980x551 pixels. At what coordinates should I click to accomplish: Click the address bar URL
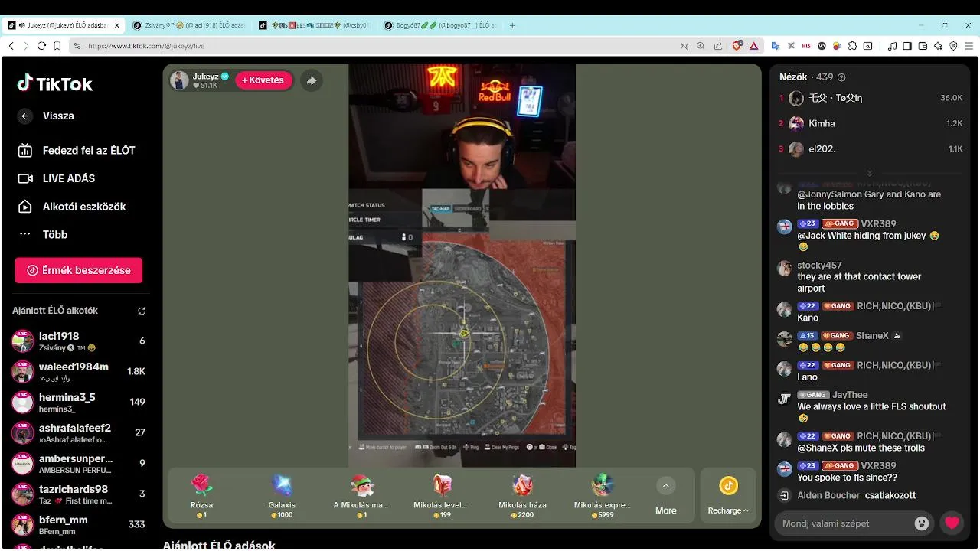(146, 46)
